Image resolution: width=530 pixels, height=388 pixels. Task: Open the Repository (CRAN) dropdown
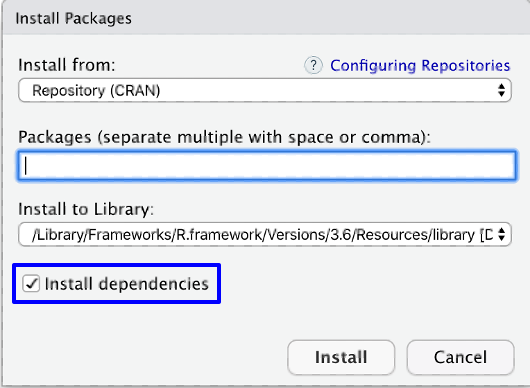265,90
